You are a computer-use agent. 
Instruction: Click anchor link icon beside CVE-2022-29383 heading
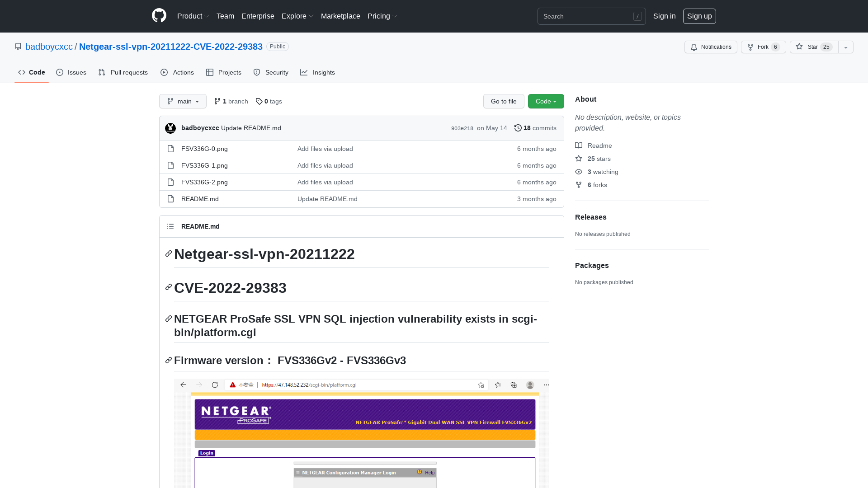pyautogui.click(x=169, y=287)
